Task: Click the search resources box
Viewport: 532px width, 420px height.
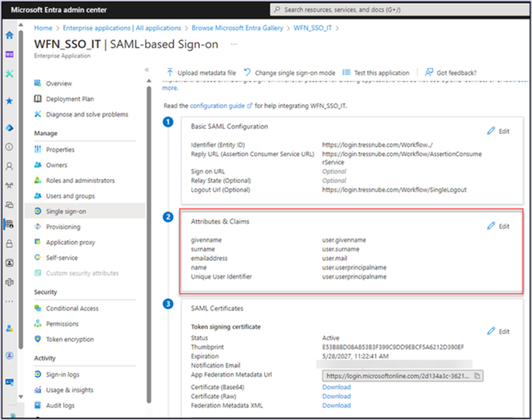Action: (400, 10)
